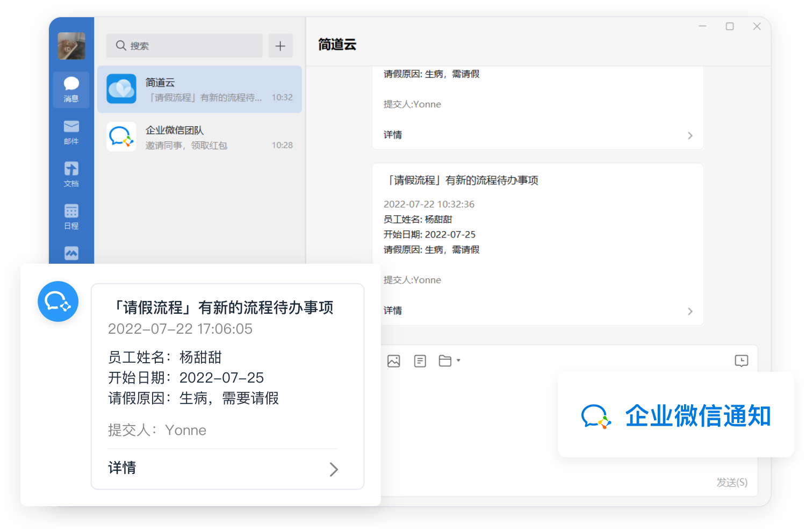The width and height of the screenshot is (806, 532).
Task: Click the 企业微信 logo bubble beside notification
Action: [58, 301]
